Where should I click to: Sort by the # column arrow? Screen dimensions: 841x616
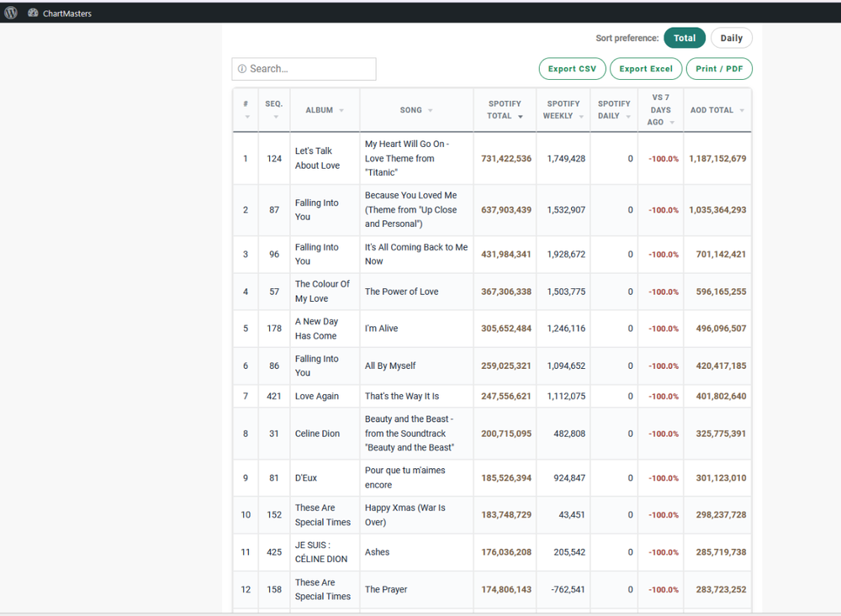pos(247,117)
